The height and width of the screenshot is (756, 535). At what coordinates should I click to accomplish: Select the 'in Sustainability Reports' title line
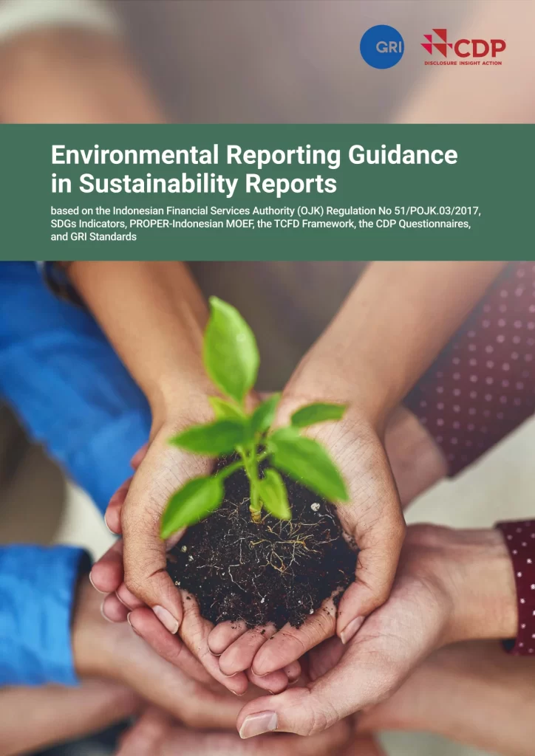coord(194,182)
